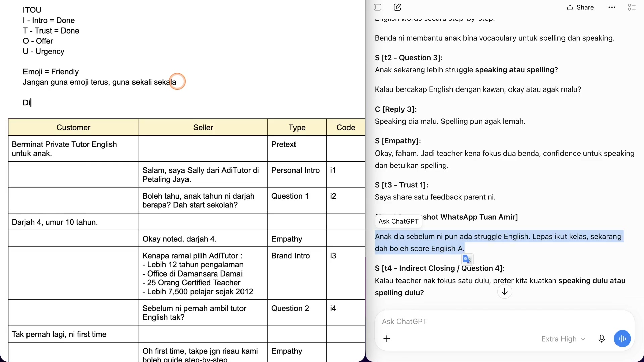The image size is (644, 362).
Task: Select the Seller column header cell
Action: (203, 127)
